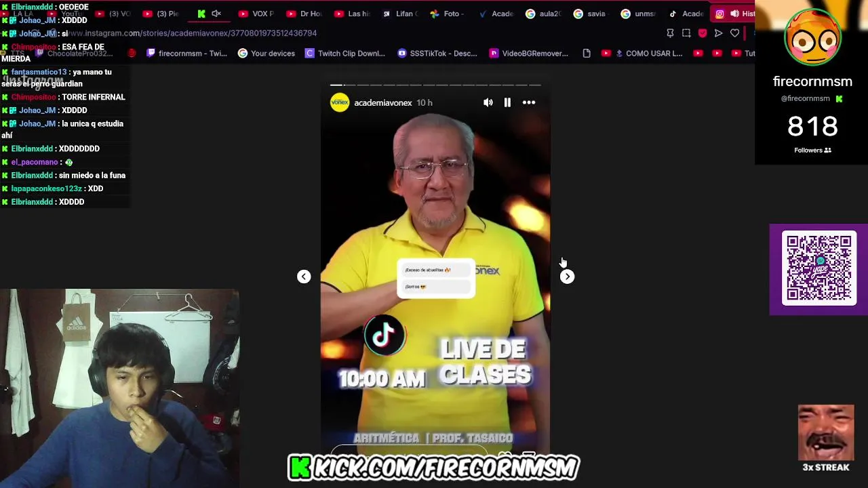Image resolution: width=868 pixels, height=488 pixels.
Task: Jump to the second story progress segment
Action: coord(349,85)
